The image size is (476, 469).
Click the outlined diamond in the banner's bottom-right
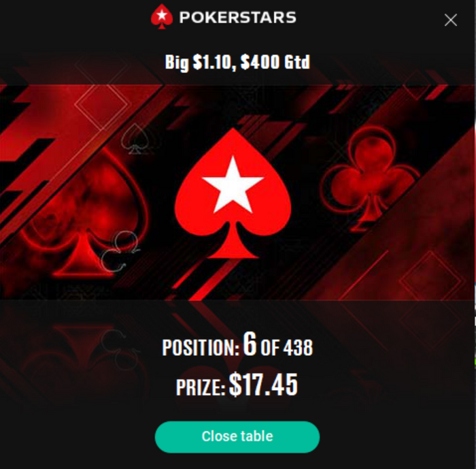(430, 278)
